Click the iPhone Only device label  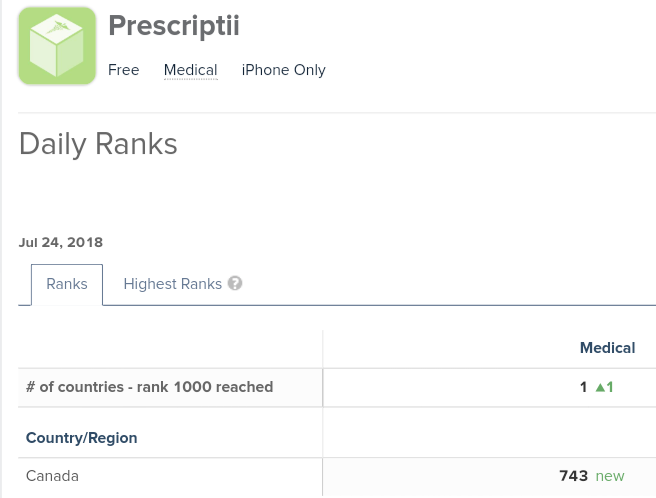pos(283,70)
